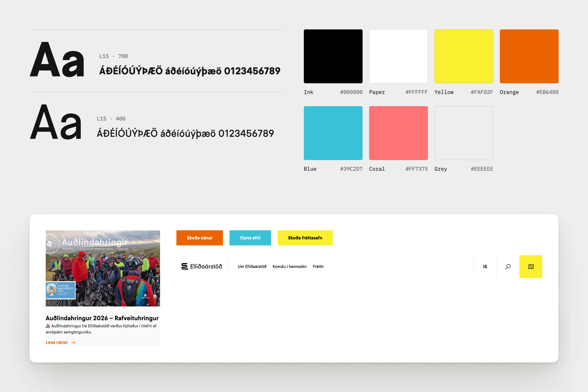588x392 pixels.
Task: Select the Grey color swatch
Action: [x=464, y=133]
